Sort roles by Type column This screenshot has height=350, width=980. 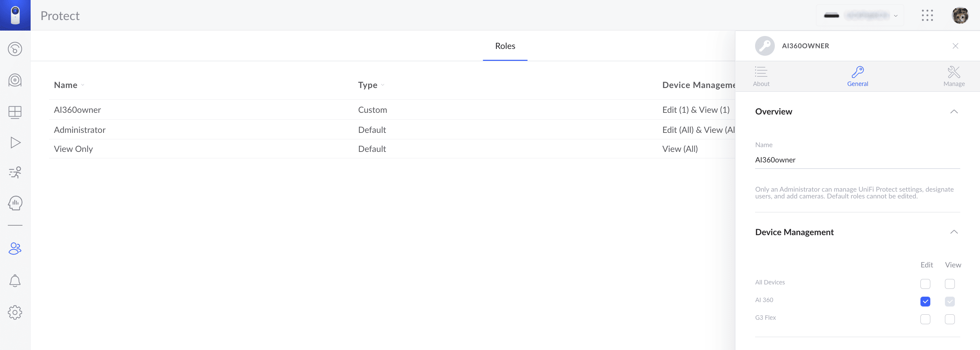pos(371,85)
